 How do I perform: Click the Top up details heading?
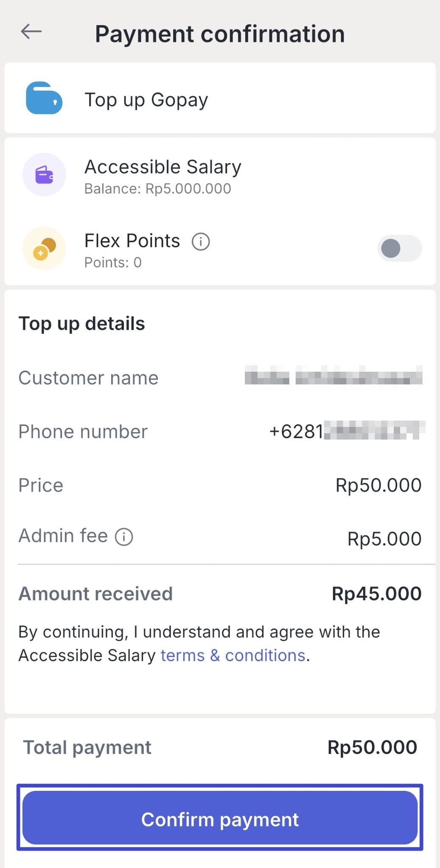(82, 324)
